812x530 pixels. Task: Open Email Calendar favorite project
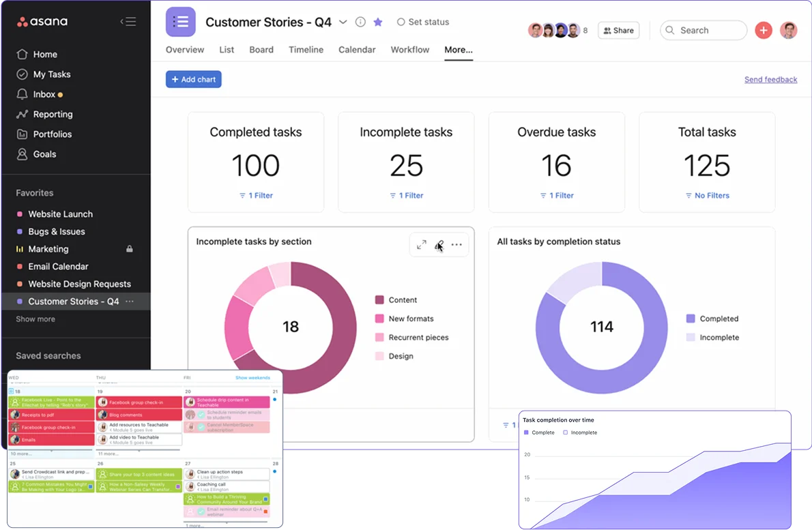coord(58,267)
